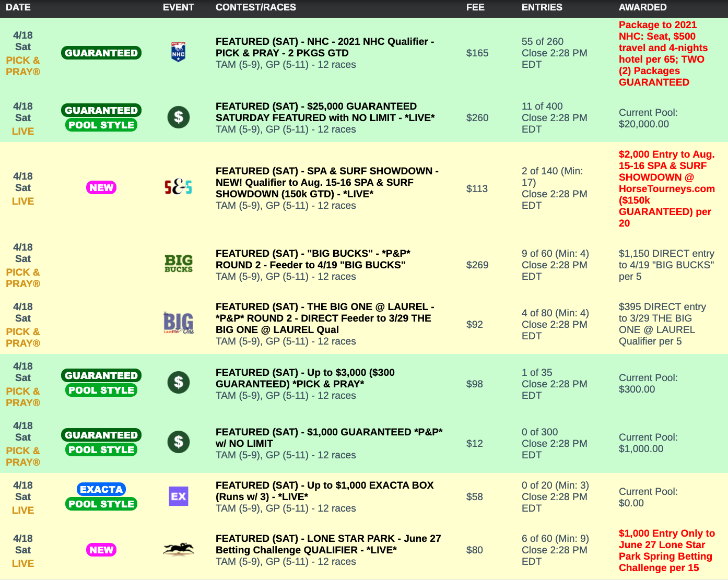This screenshot has height=580, width=728.
Task: Click the NHC shield logo icon
Action: click(x=178, y=53)
